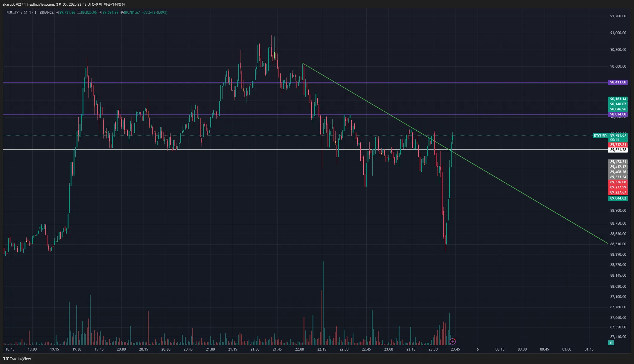Click the green 90,046.96 price label

coord(618,109)
